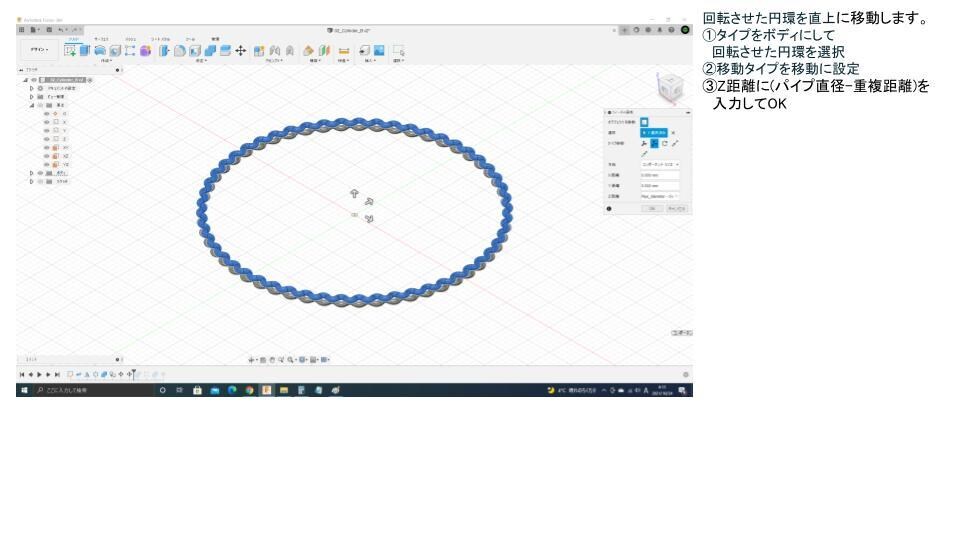Click the Measure ruler icon
Image resolution: width=960 pixels, height=540 pixels.
[343, 51]
